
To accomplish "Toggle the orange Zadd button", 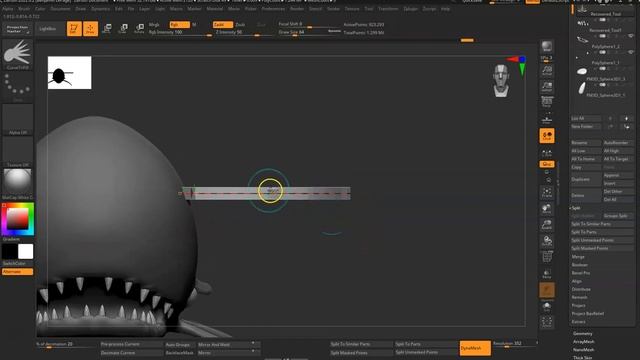I will pos(223,24).
